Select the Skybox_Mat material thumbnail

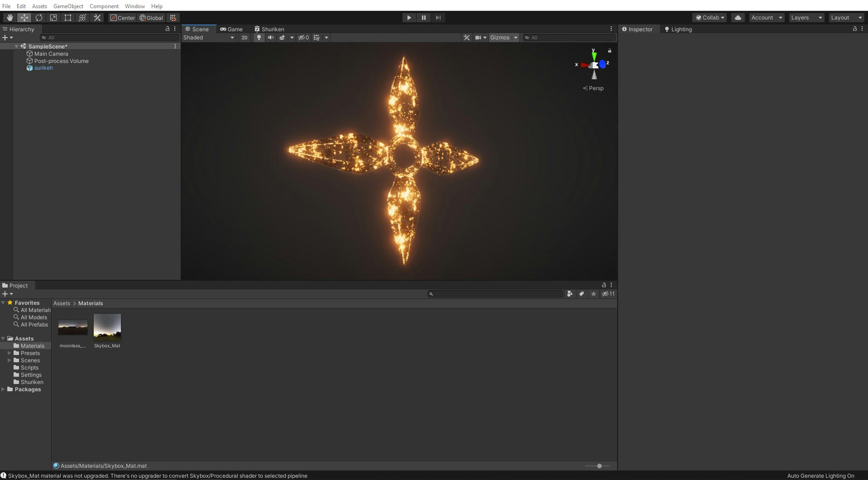click(107, 327)
